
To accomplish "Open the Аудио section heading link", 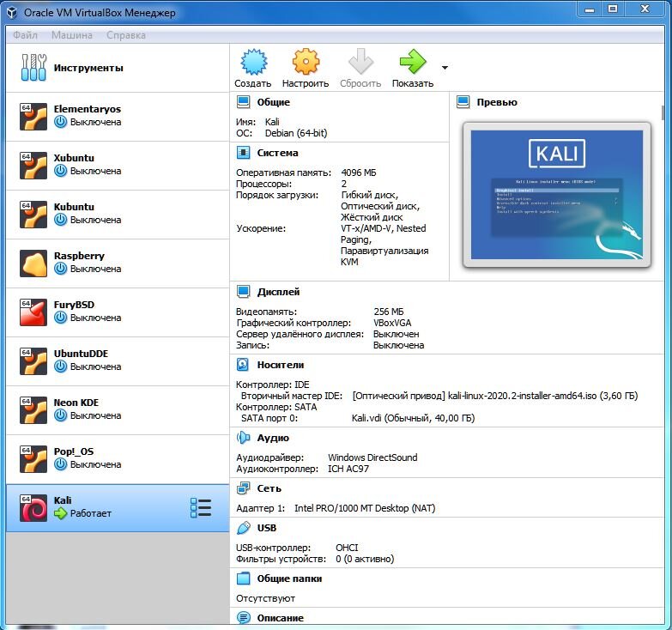I will [x=273, y=438].
